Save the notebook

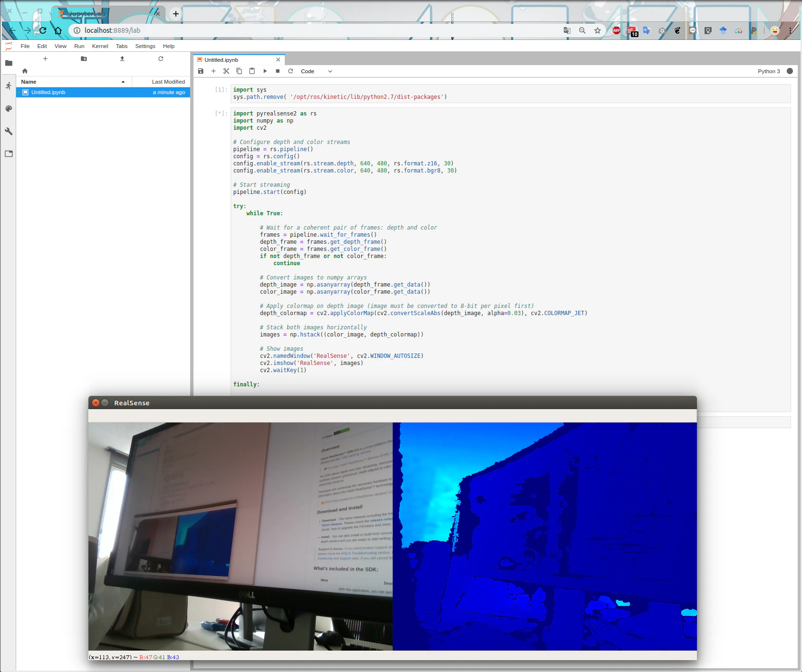point(201,71)
